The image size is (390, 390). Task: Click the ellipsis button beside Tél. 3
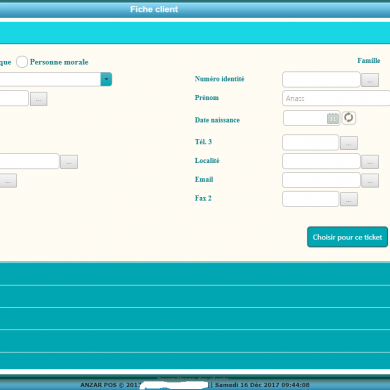[349, 143]
